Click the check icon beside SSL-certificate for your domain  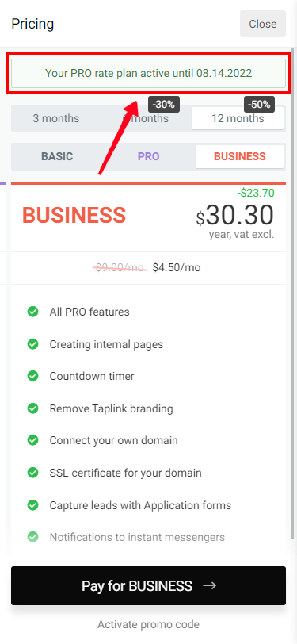32,473
